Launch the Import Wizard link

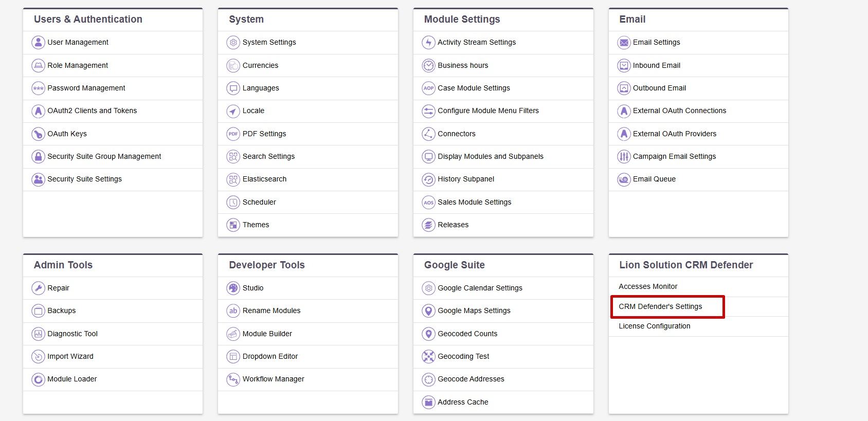pyautogui.click(x=70, y=356)
